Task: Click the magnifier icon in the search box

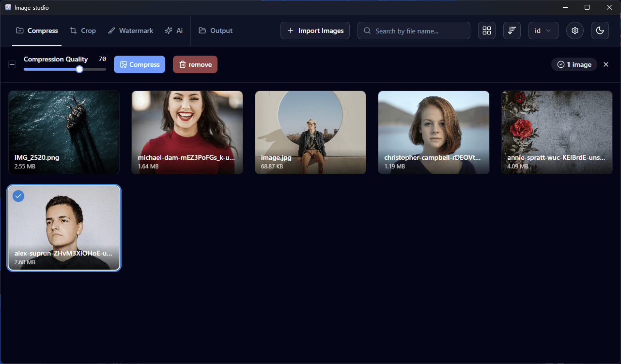Action: [368, 31]
